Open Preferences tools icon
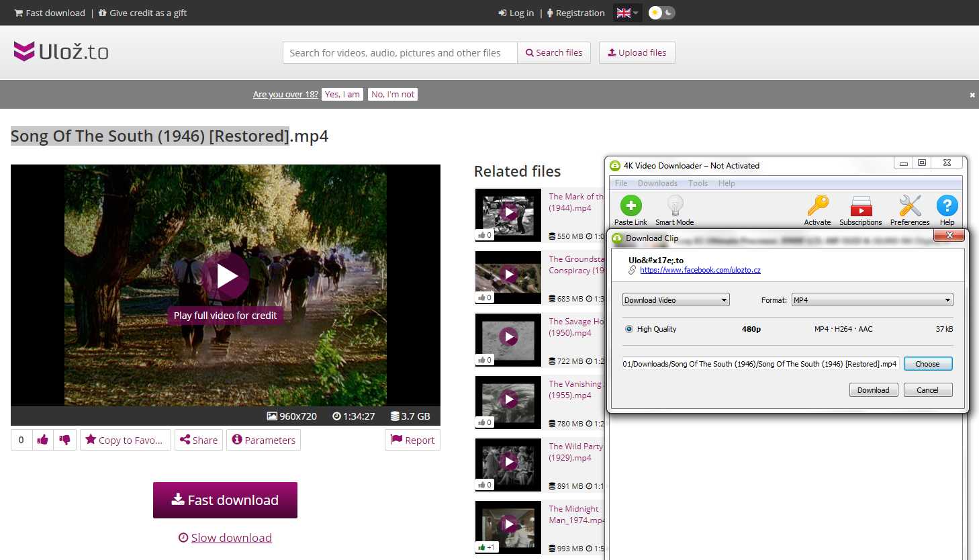 [910, 205]
